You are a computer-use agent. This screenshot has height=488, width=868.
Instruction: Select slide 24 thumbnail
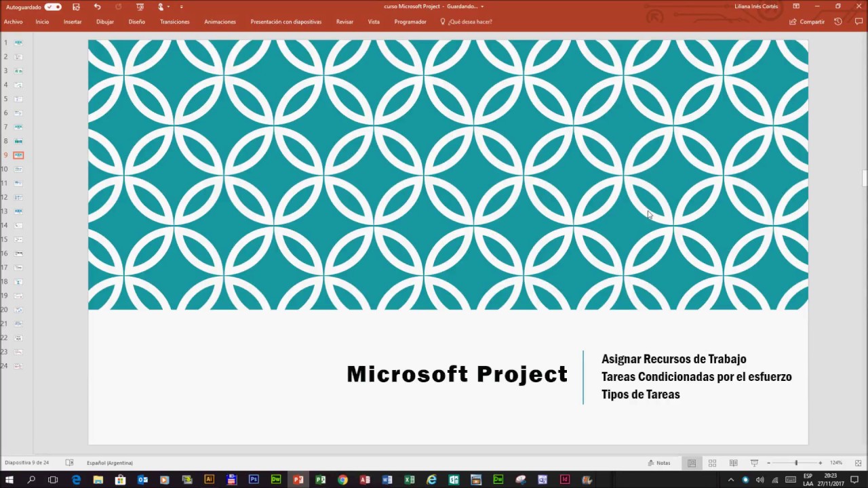pyautogui.click(x=18, y=366)
